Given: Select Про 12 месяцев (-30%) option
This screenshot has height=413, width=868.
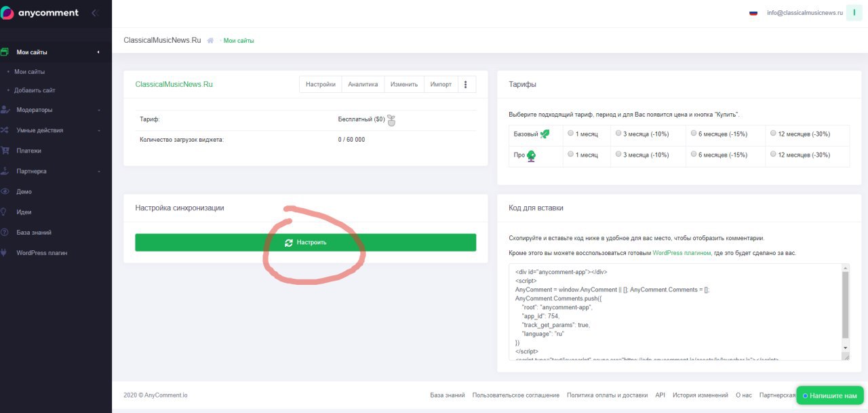Looking at the screenshot, I should pos(773,154).
